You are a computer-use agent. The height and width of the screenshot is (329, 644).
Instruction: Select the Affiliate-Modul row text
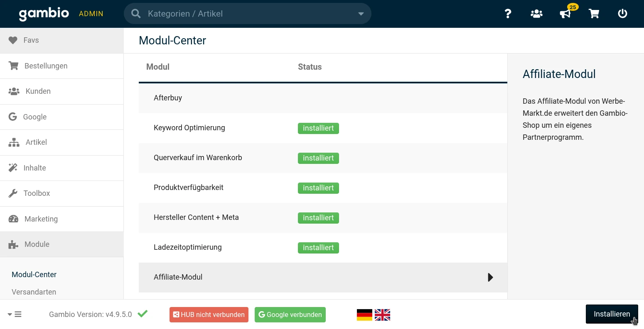pyautogui.click(x=178, y=277)
